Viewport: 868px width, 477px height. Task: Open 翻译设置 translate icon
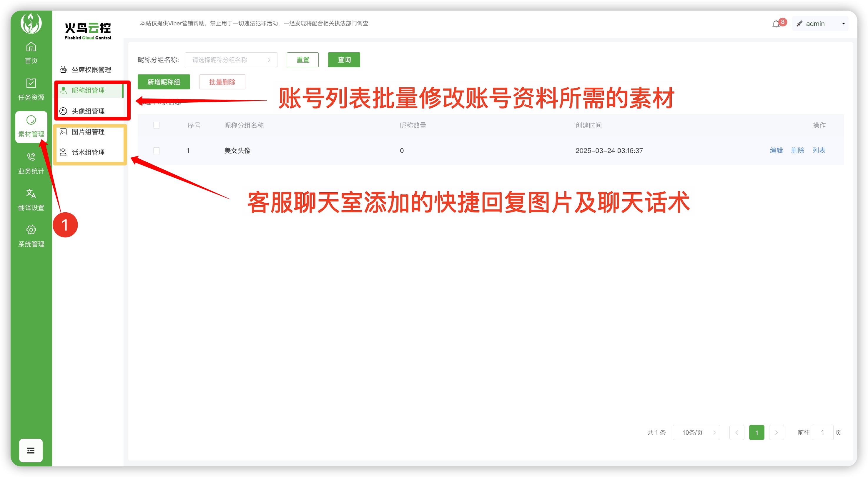[31, 194]
